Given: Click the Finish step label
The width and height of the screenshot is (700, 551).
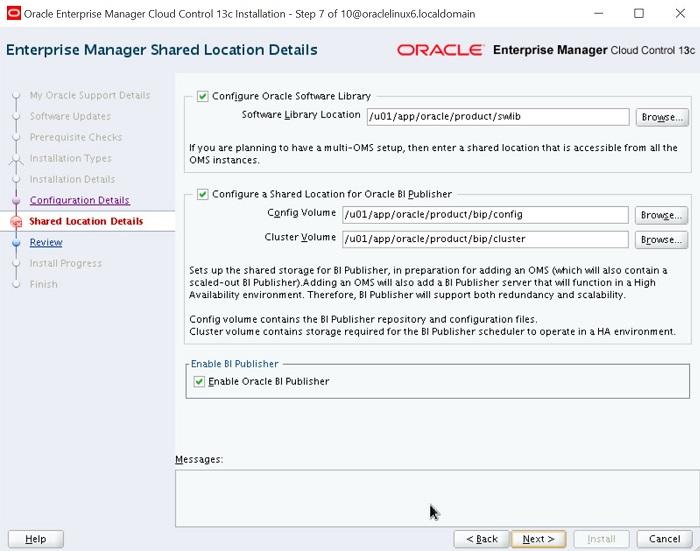Looking at the screenshot, I should tap(43, 284).
